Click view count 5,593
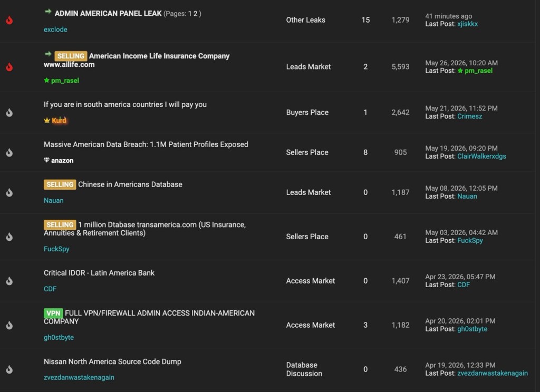The height and width of the screenshot is (392, 540). point(400,67)
